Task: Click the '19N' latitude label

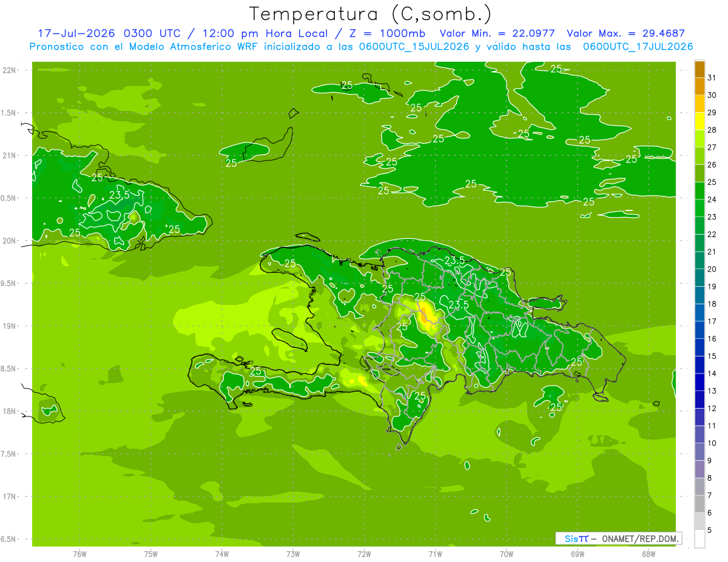Action: 8,326
